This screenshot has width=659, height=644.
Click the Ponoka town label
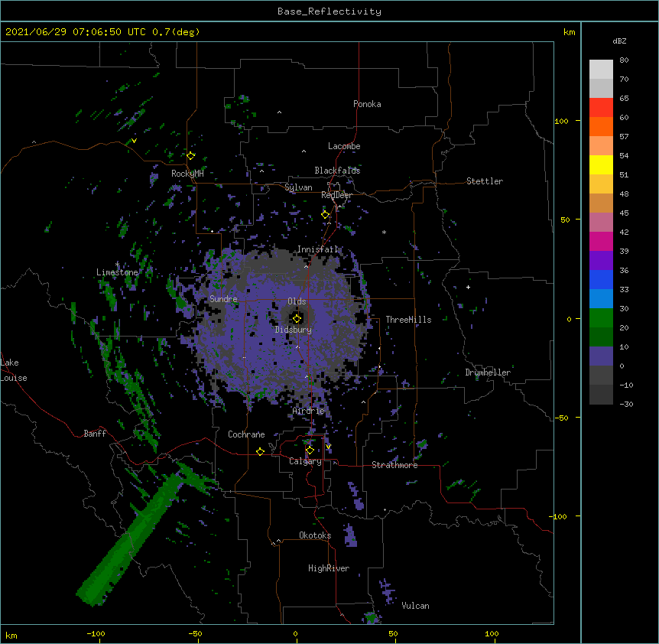coord(367,104)
